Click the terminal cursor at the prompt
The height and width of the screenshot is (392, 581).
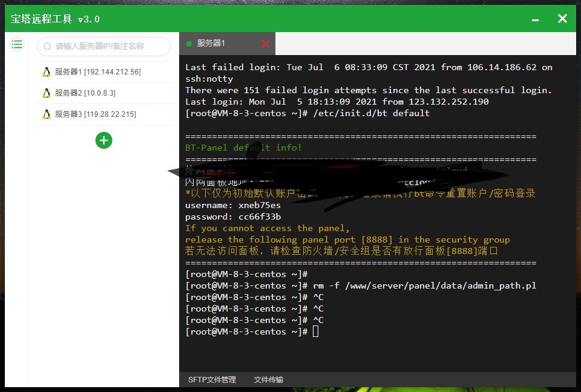click(x=316, y=332)
